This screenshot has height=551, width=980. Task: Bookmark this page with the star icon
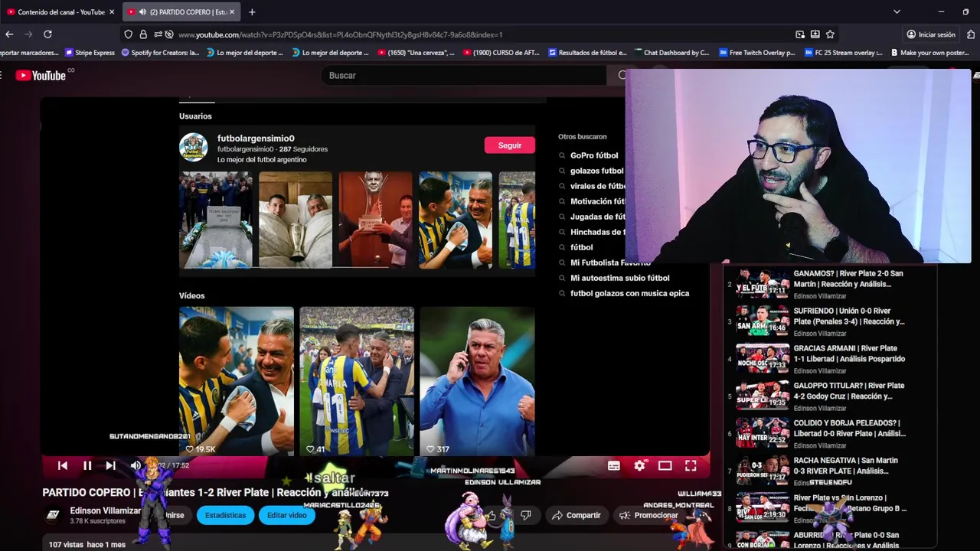830,34
